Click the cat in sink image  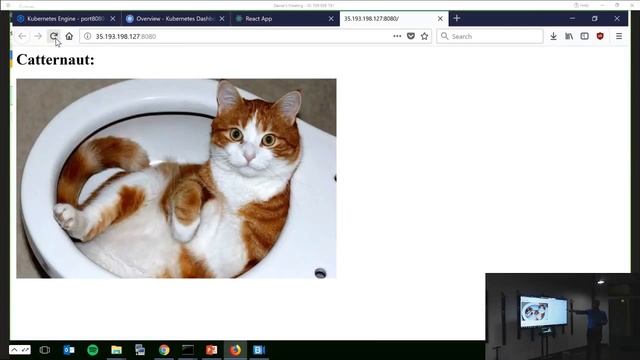pos(176,178)
